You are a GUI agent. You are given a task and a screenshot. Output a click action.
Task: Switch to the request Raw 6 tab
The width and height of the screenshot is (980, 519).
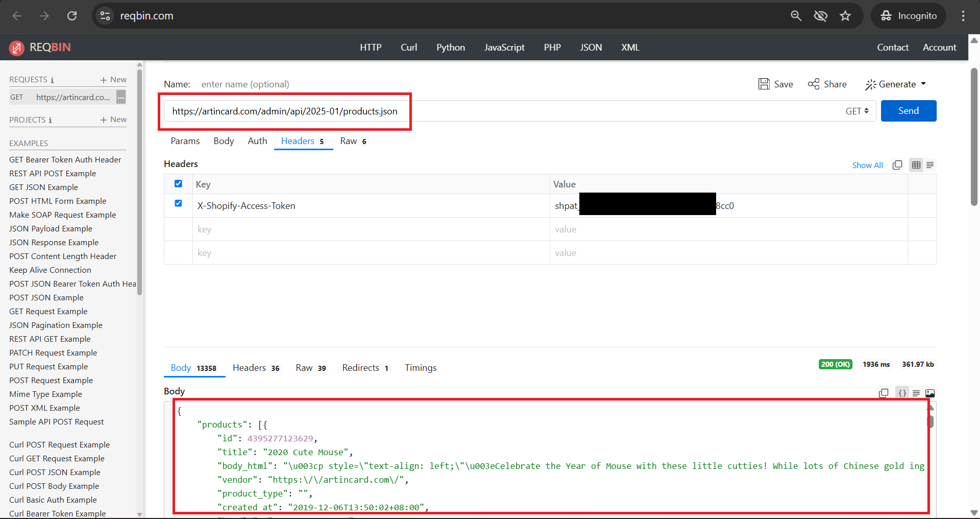tap(353, 141)
